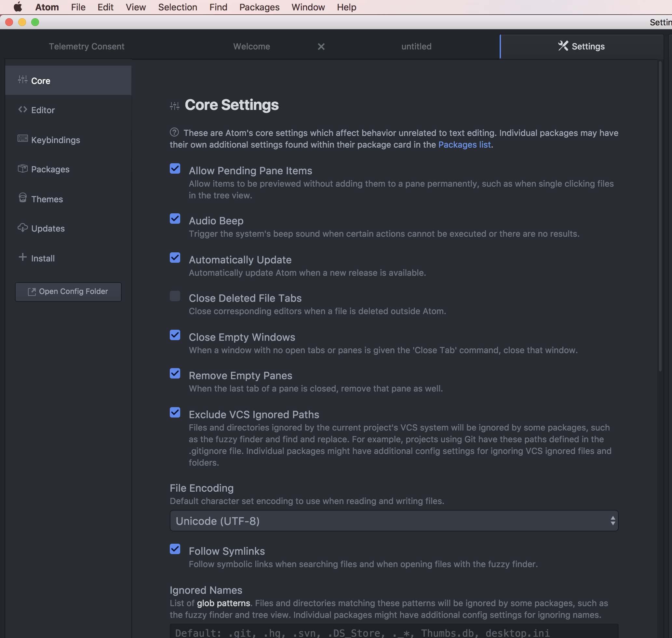This screenshot has width=672, height=638.
Task: Open the File menu
Action: [x=78, y=7]
